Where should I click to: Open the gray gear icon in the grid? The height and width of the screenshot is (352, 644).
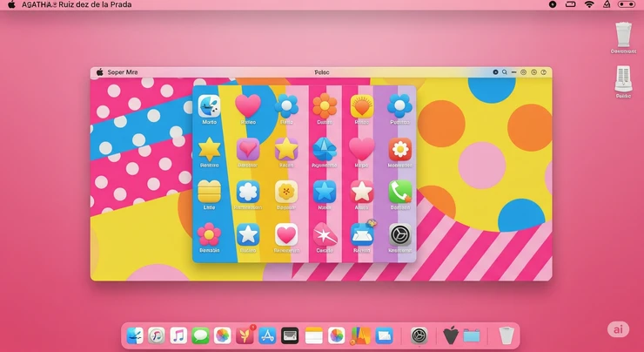pyautogui.click(x=400, y=234)
